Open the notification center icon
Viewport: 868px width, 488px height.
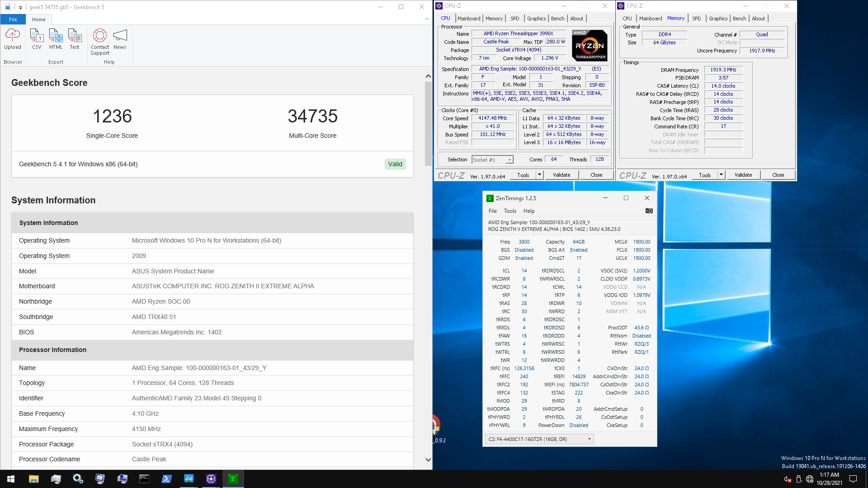(853, 479)
